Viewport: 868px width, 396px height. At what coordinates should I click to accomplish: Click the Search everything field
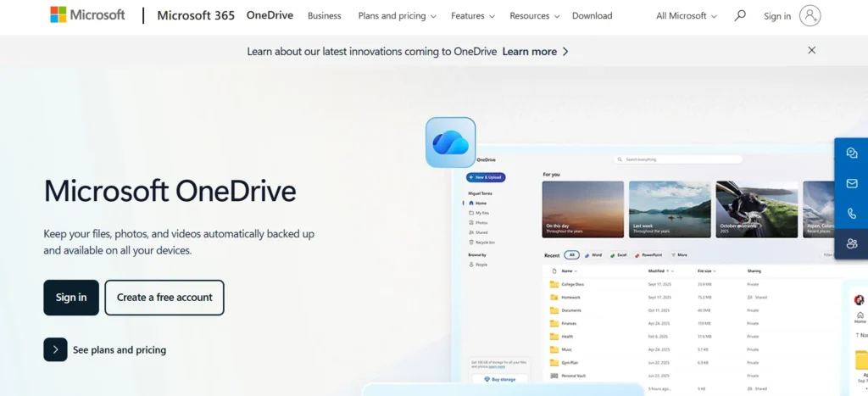(x=677, y=159)
